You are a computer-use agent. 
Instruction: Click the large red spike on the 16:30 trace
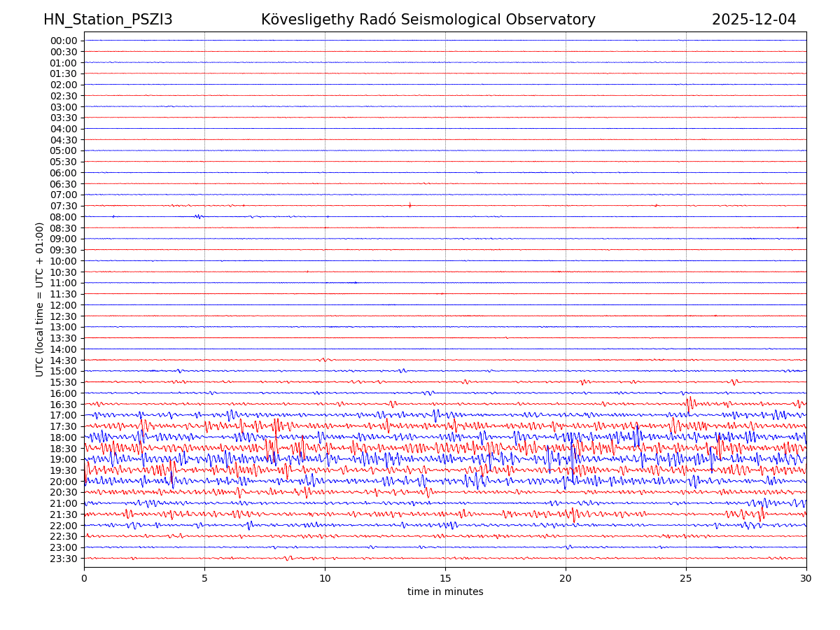click(x=689, y=403)
